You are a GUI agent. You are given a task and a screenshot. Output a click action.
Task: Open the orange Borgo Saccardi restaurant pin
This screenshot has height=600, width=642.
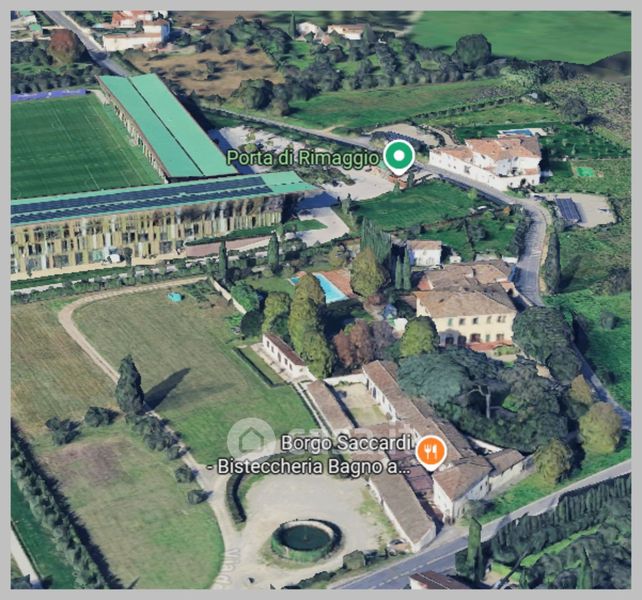click(x=431, y=453)
